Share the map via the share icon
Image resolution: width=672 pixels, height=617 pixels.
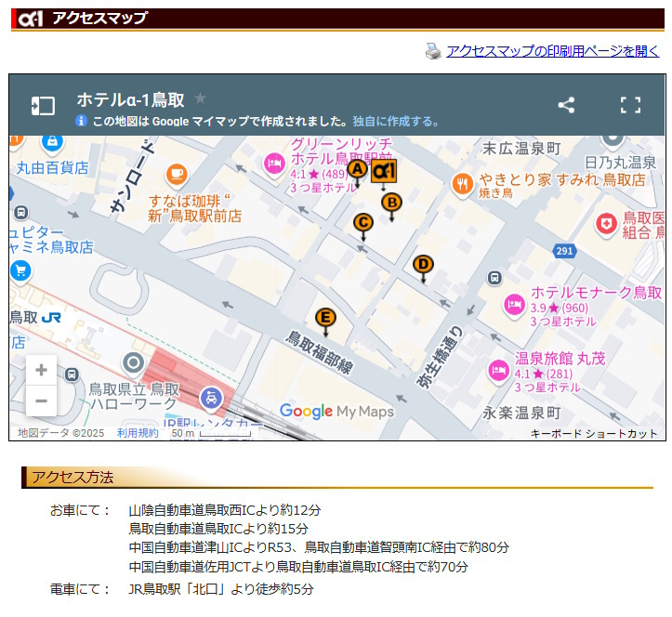[x=566, y=105]
